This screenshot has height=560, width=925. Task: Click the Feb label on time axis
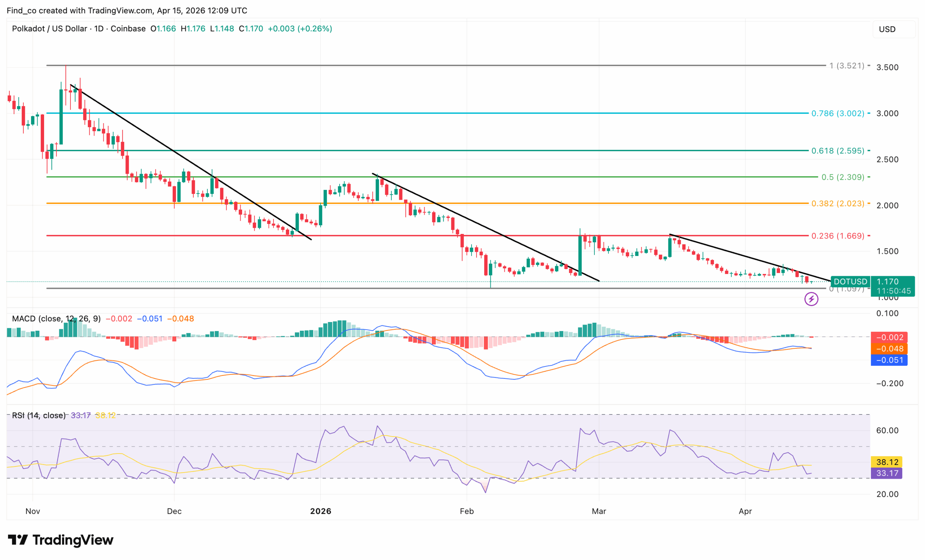tap(466, 511)
